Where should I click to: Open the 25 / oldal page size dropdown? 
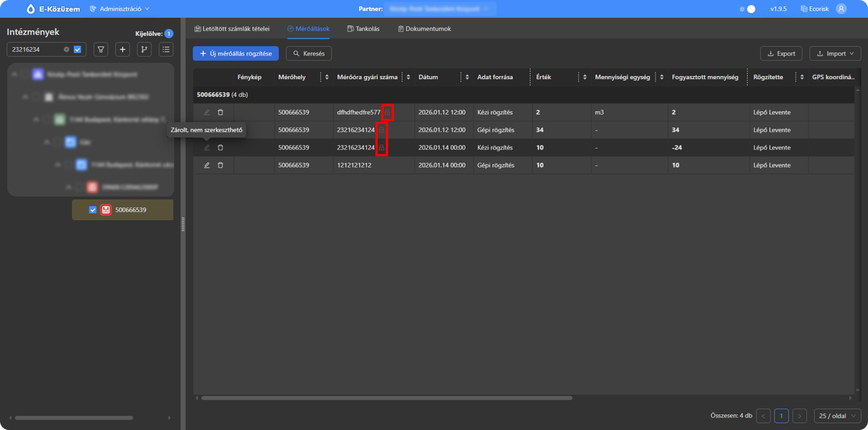(x=836, y=416)
